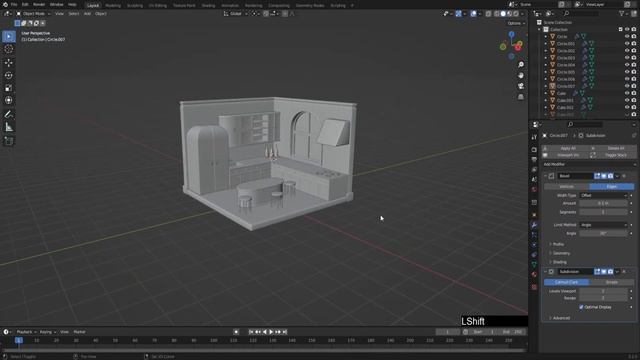This screenshot has height=360, width=640.
Task: Expand the Profile section in Bevel
Action: tap(557, 244)
